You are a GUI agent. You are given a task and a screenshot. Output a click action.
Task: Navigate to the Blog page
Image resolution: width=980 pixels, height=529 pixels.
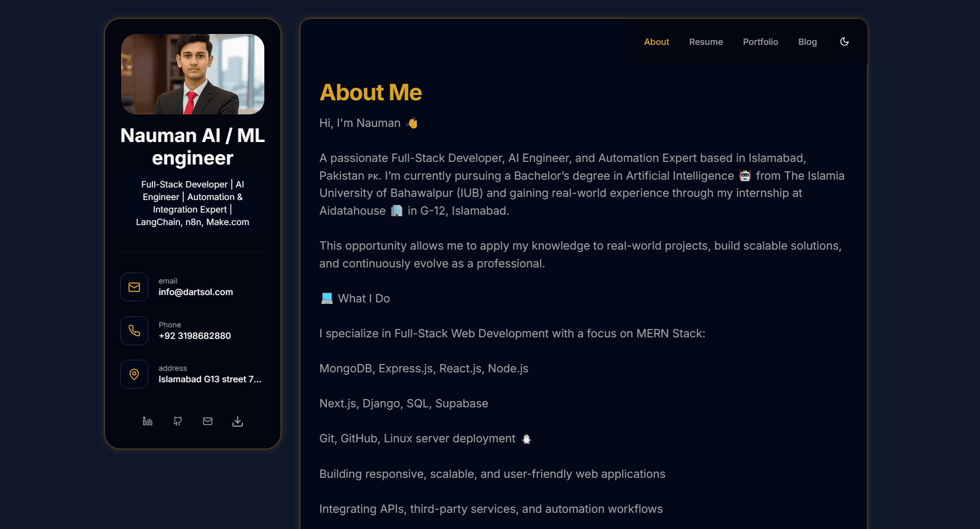808,42
